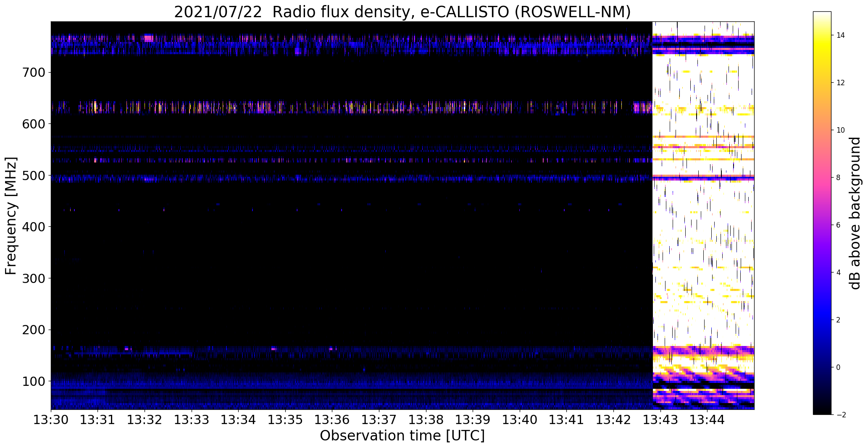
Task: Click the 13:40 time tick label
Action: tap(520, 419)
